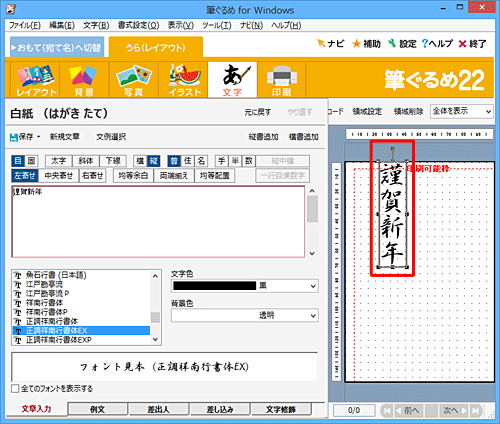The height and width of the screenshot is (424, 500).
Task: Open the レイアウト (Layout) tool icon
Action: [35, 80]
